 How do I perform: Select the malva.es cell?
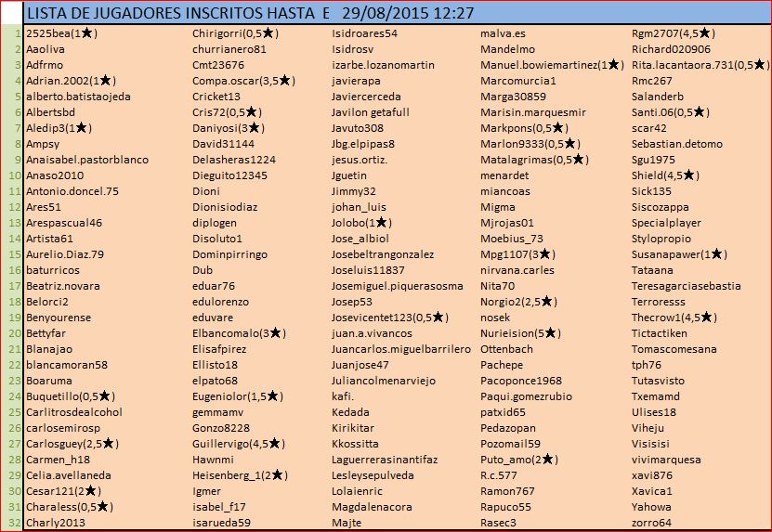click(x=503, y=33)
